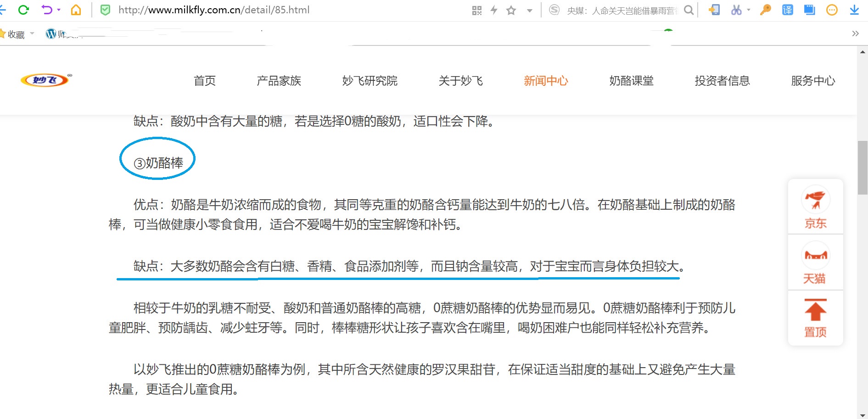Open the Tmall store via the 天猫 icon
The width and height of the screenshot is (868, 419).
pyautogui.click(x=815, y=263)
